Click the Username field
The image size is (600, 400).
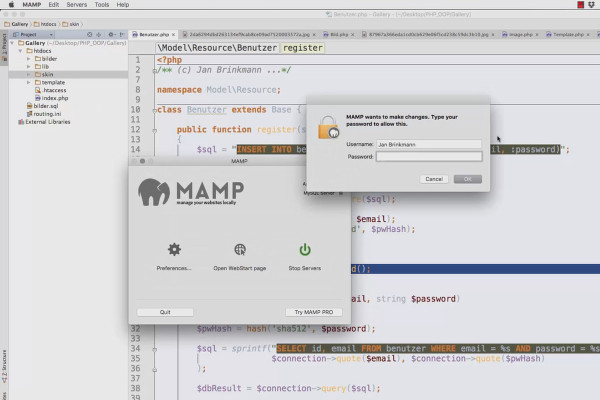[429, 144]
